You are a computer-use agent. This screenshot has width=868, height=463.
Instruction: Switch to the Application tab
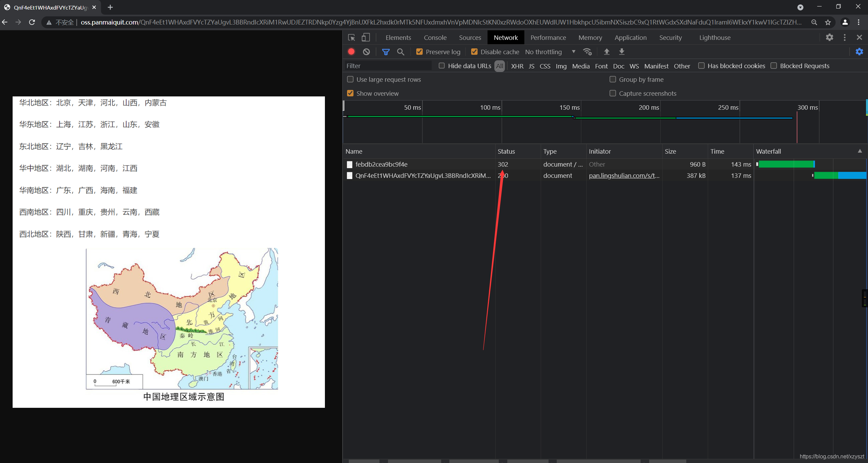click(x=630, y=37)
